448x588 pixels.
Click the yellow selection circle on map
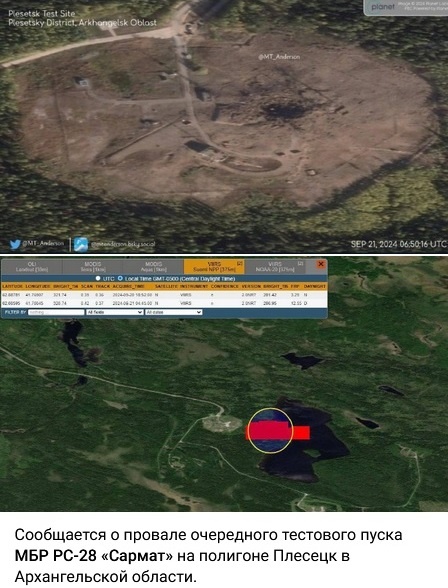pyautogui.click(x=270, y=430)
